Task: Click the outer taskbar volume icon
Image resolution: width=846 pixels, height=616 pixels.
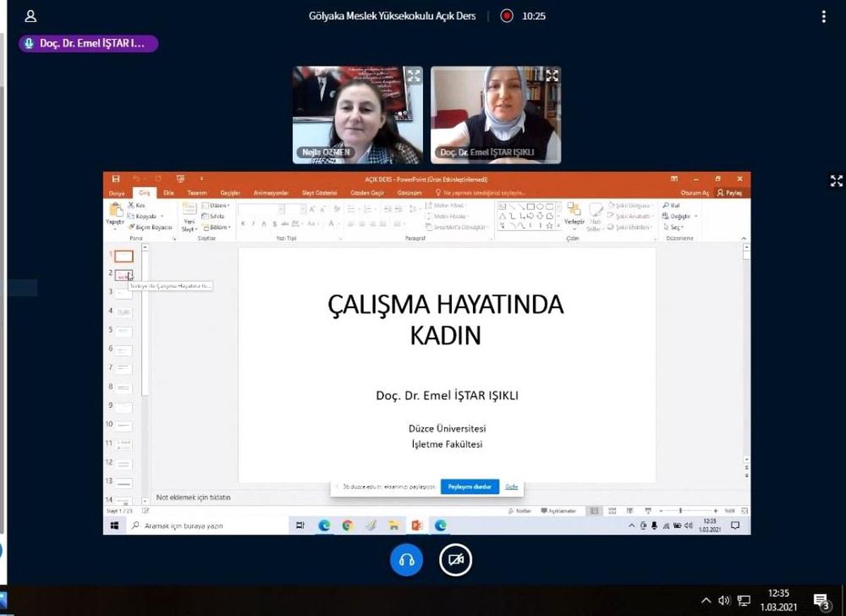Action: point(724,600)
